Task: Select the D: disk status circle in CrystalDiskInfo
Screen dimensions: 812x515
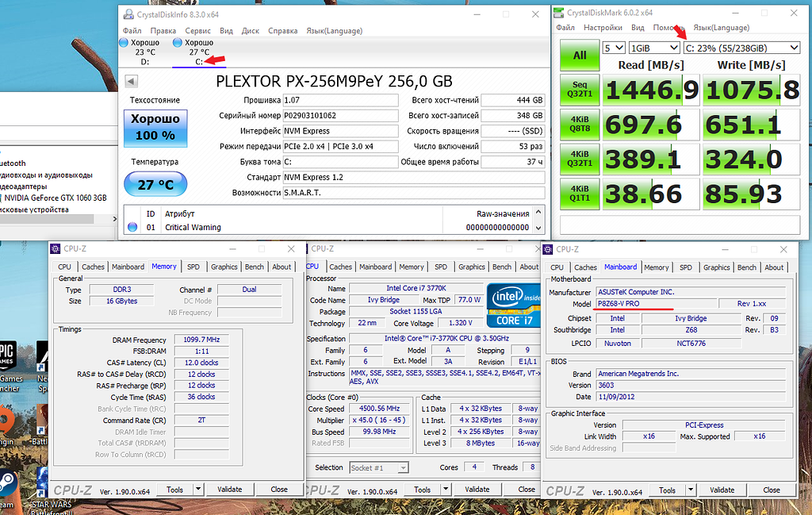Action: pyautogui.click(x=124, y=43)
